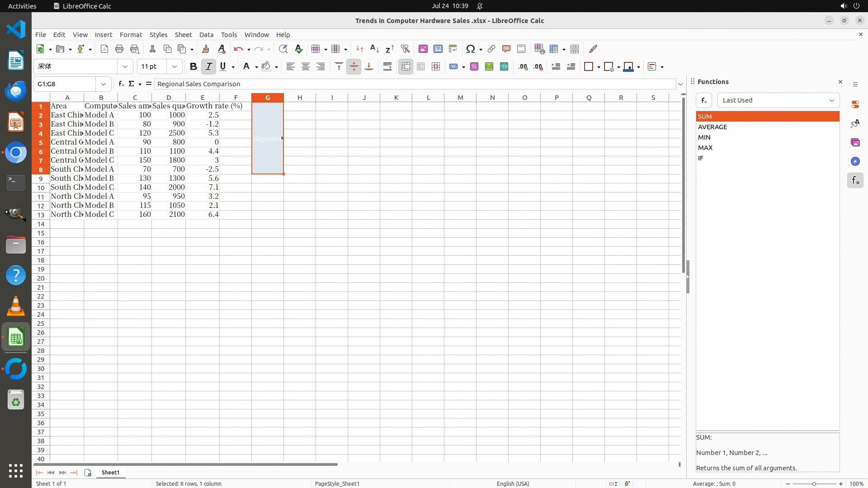Image resolution: width=868 pixels, height=488 pixels.
Task: Click the Sort Ascending icon
Action: pos(374,49)
